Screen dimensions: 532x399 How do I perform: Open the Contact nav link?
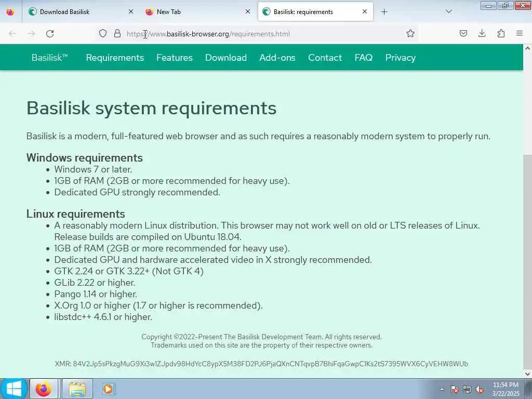(325, 58)
